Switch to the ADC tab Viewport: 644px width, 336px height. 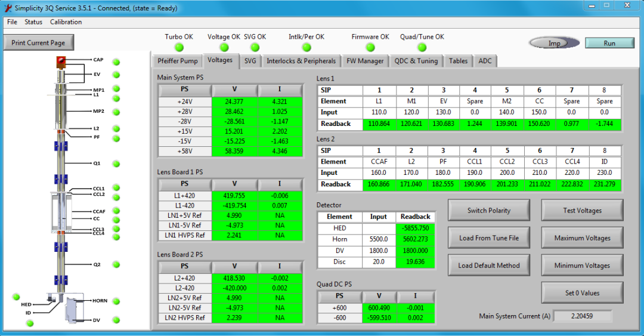(x=485, y=61)
